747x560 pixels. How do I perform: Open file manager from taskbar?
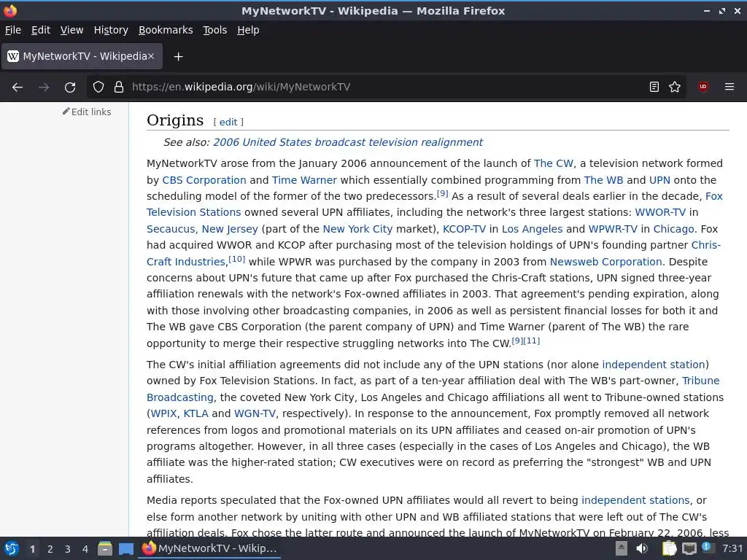[105, 549]
